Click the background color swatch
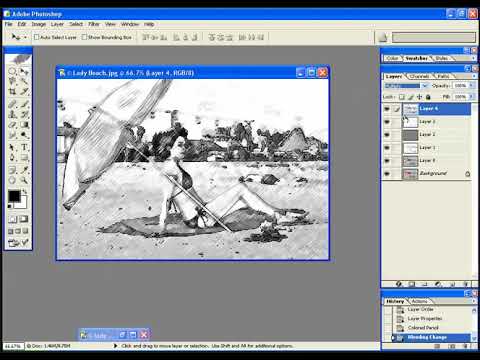The width and height of the screenshot is (480, 360). (22, 204)
